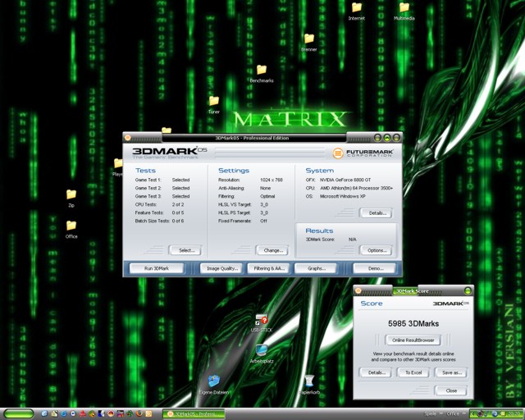Click Filtering value Optimal

pyautogui.click(x=267, y=196)
